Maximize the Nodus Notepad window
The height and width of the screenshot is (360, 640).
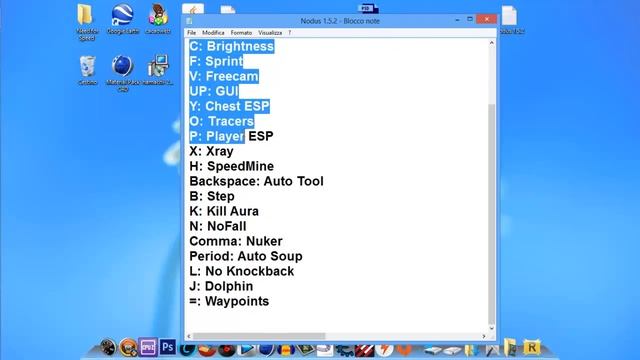[470, 19]
